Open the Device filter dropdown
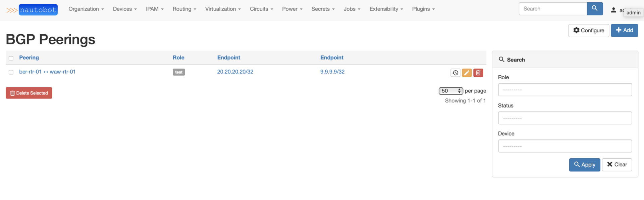Viewport: 644px width, 200px height. pyautogui.click(x=565, y=146)
